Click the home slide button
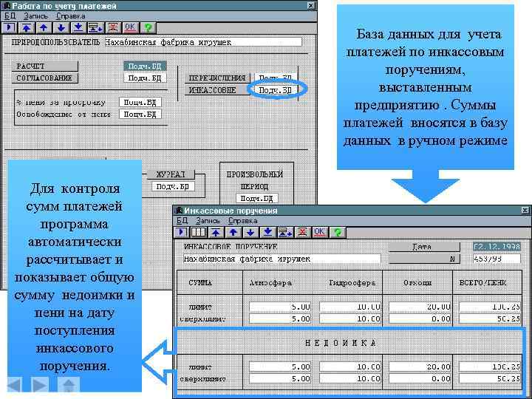Viewport: 532px width, 399px height. click(69, 385)
